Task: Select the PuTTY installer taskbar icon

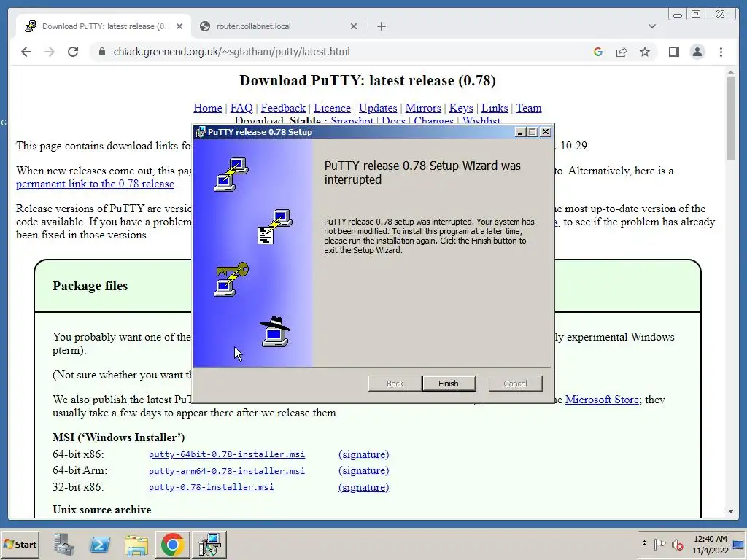Action: [x=209, y=544]
